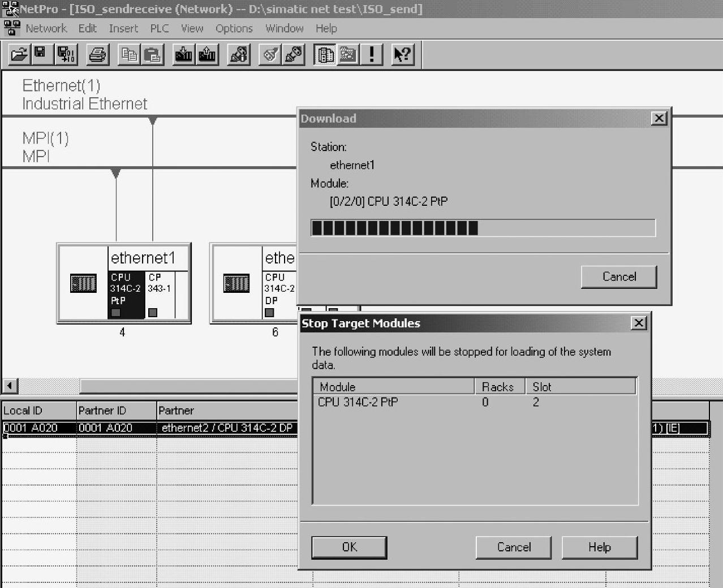Screen dimensions: 723x588
Task: Click module text [0/2/0] CPU 314C-2 PtP
Action: (x=389, y=201)
